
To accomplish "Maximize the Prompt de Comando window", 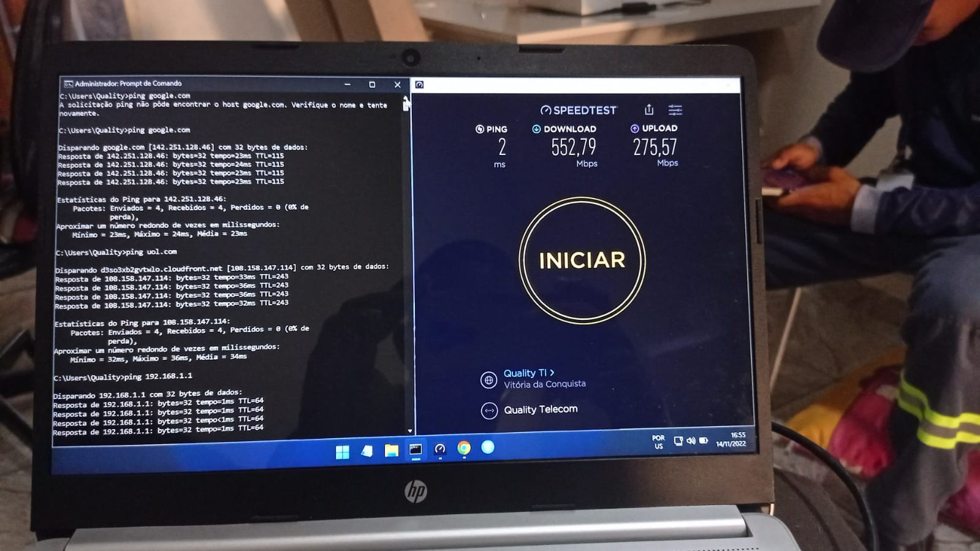I will coord(372,85).
